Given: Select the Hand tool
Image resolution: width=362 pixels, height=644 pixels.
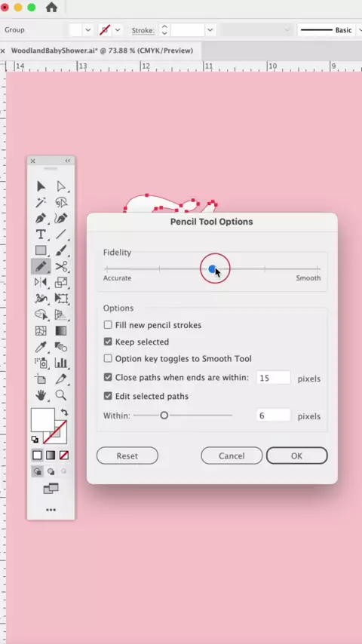Looking at the screenshot, I should 41,395.
